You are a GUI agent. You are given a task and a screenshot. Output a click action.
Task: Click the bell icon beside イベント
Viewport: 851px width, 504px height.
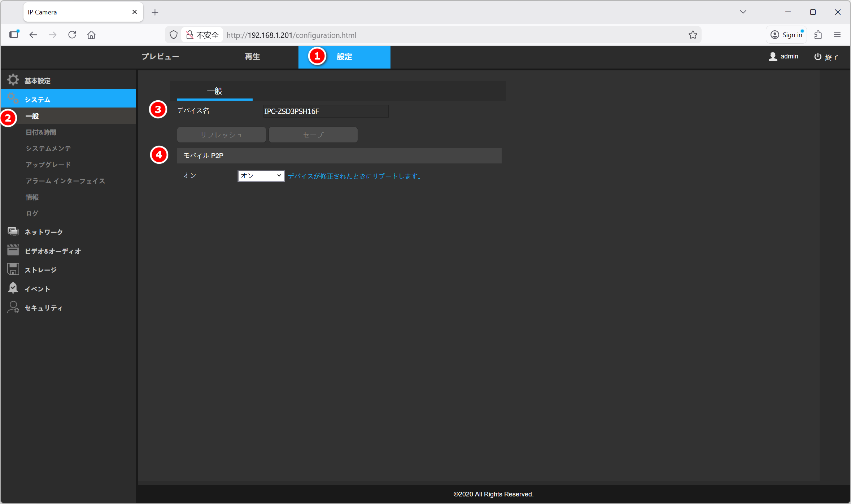[x=13, y=288]
